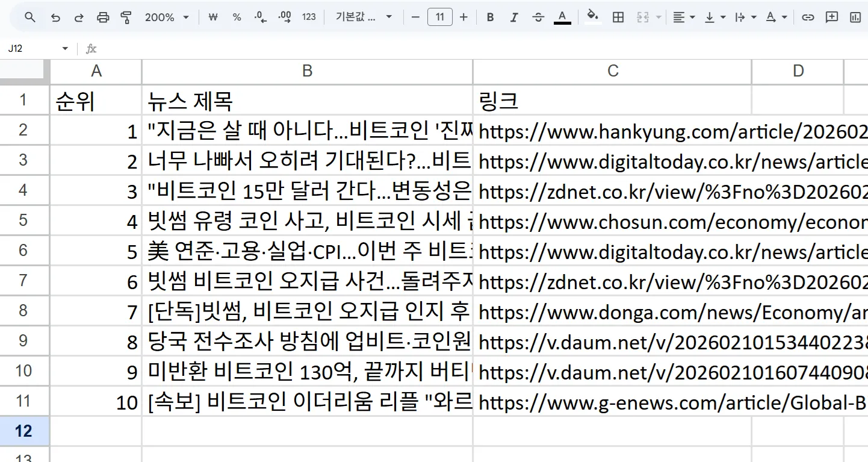Click the merge cells icon
The image size is (868, 462).
click(x=643, y=17)
